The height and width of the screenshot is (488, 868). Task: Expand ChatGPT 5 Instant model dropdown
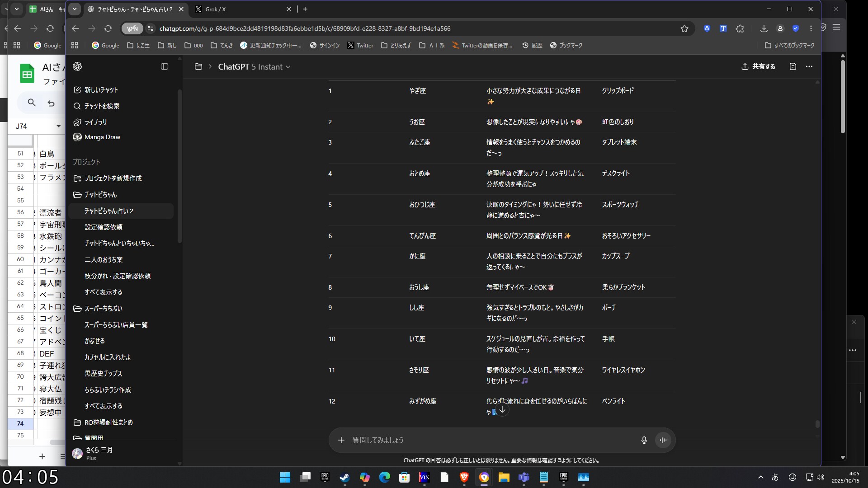tap(254, 67)
